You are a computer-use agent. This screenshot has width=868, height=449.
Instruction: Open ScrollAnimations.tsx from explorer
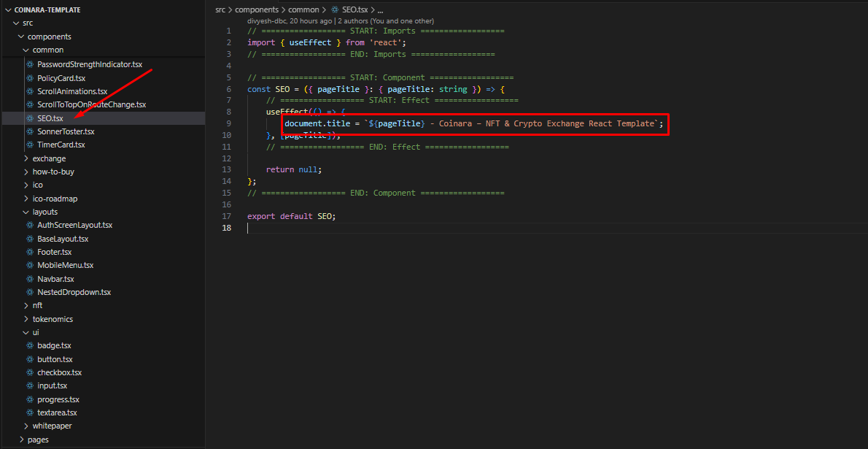point(72,91)
